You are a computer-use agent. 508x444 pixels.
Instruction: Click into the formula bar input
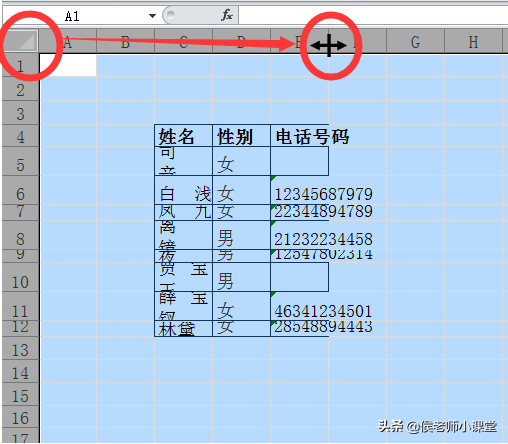coord(373,15)
